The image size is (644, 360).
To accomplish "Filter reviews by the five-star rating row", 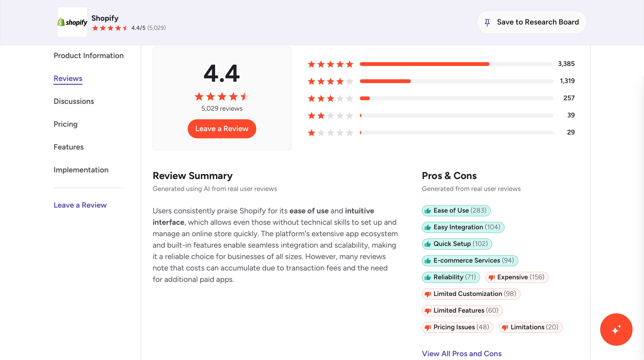I will [x=330, y=64].
